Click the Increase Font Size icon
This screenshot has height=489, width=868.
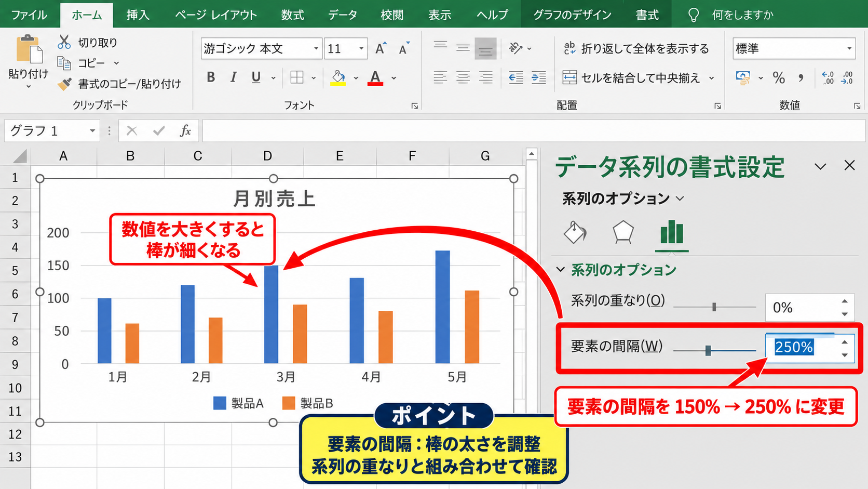pyautogui.click(x=381, y=48)
